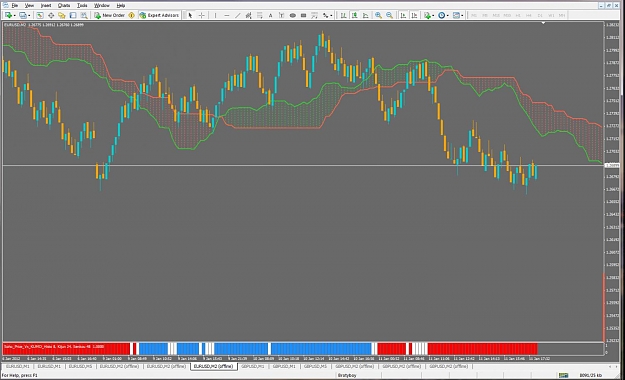Viewport: 625px width, 380px height.
Task: Expand the Templates dropdown arrow
Action: click(x=462, y=16)
